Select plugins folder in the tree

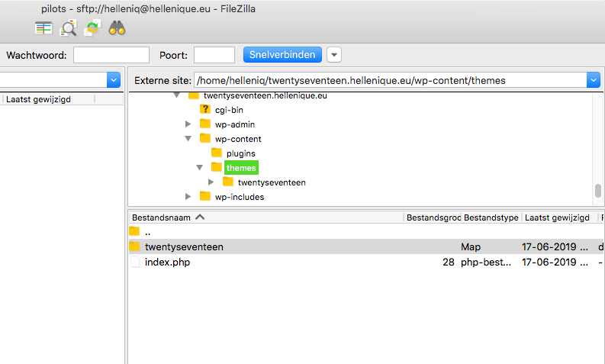pyautogui.click(x=241, y=153)
